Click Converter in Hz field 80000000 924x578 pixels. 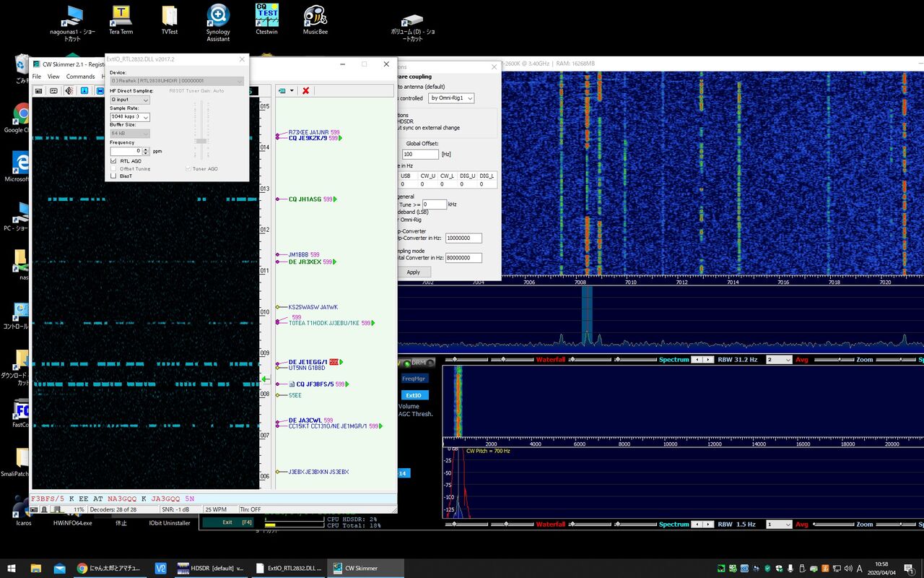(x=463, y=257)
